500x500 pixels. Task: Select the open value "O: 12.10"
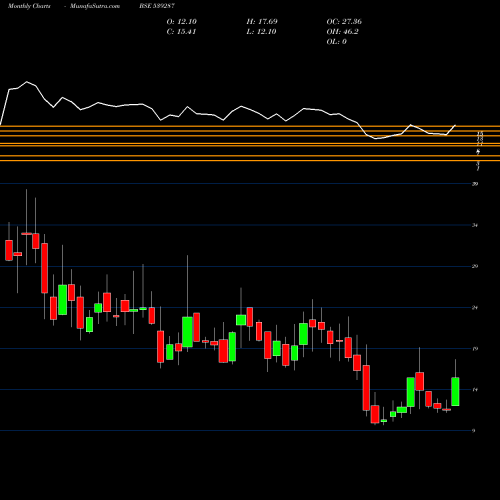tap(182, 22)
